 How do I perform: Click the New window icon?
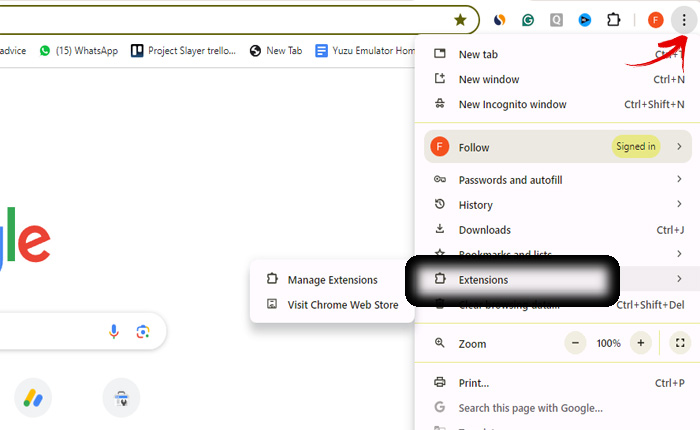tap(440, 79)
